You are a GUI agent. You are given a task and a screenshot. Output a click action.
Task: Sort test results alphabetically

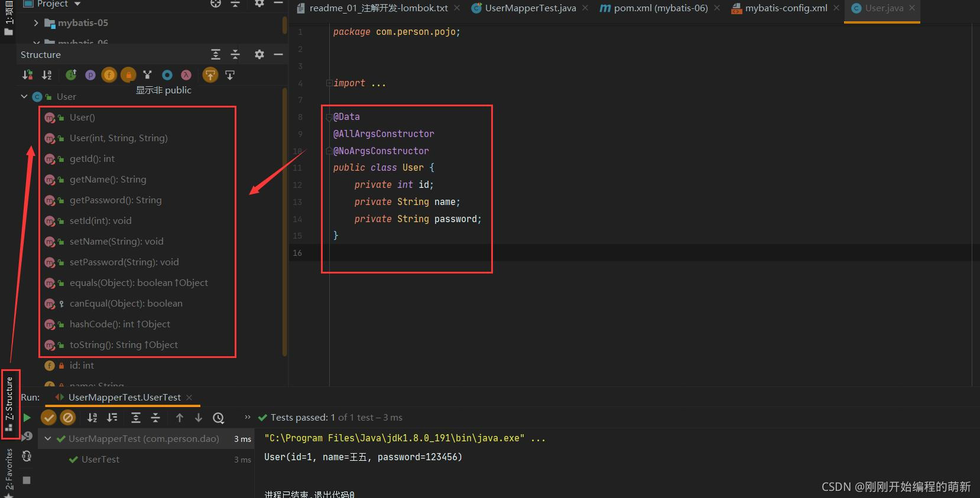(92, 418)
